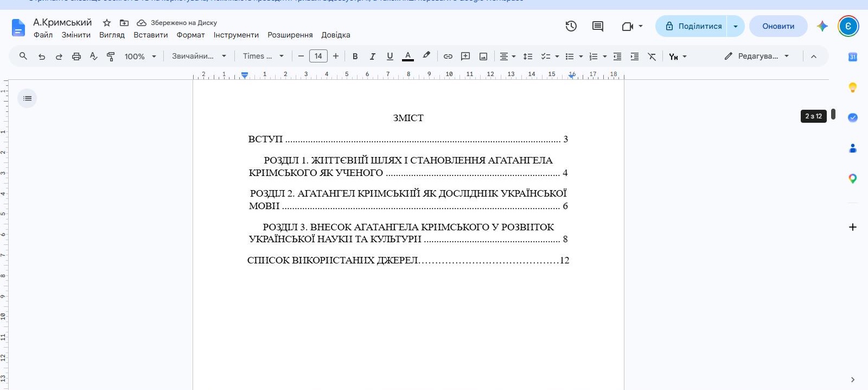
Task: Show the document outline
Action: click(x=27, y=98)
